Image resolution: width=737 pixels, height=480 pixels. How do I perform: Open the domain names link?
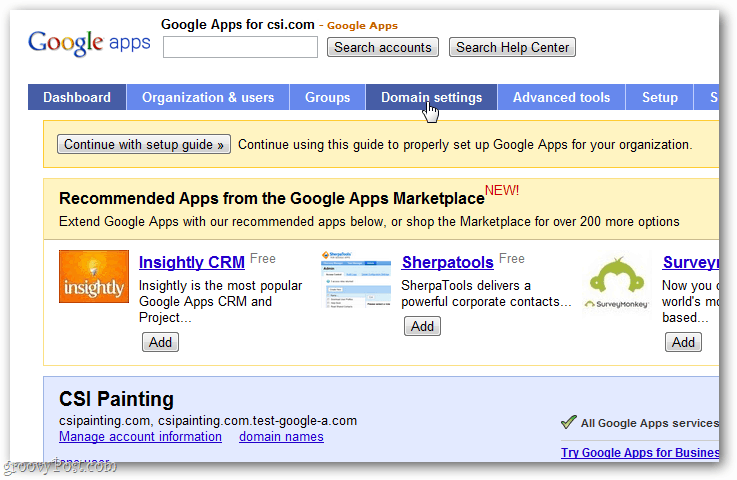(x=281, y=437)
